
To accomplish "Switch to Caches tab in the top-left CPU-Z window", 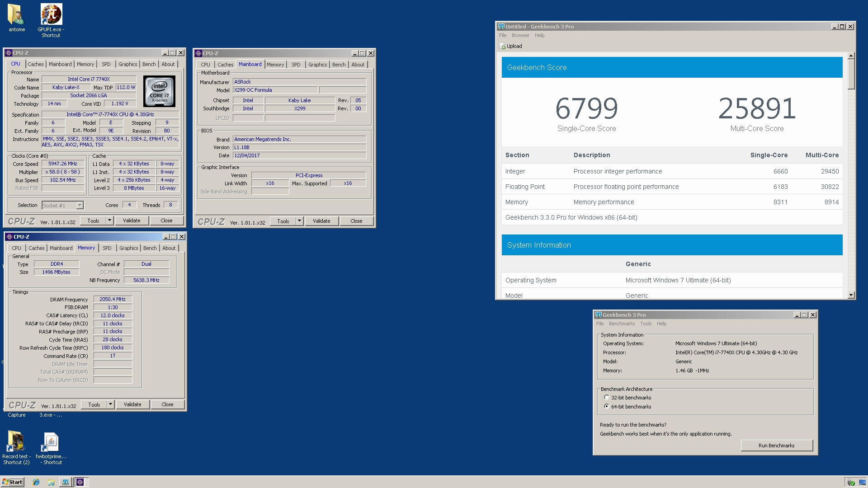I will pos(36,64).
